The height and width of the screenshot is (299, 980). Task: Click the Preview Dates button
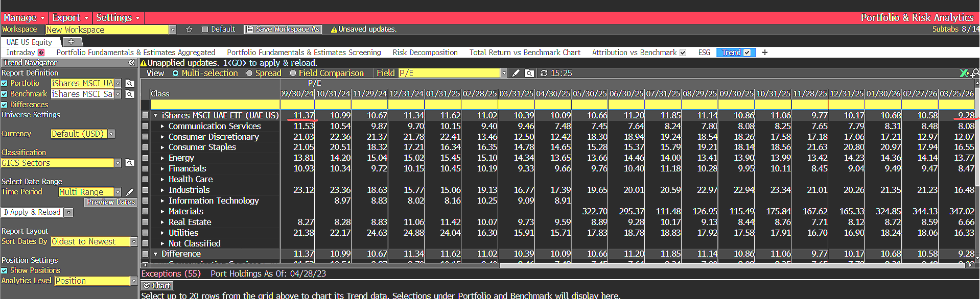(111, 203)
